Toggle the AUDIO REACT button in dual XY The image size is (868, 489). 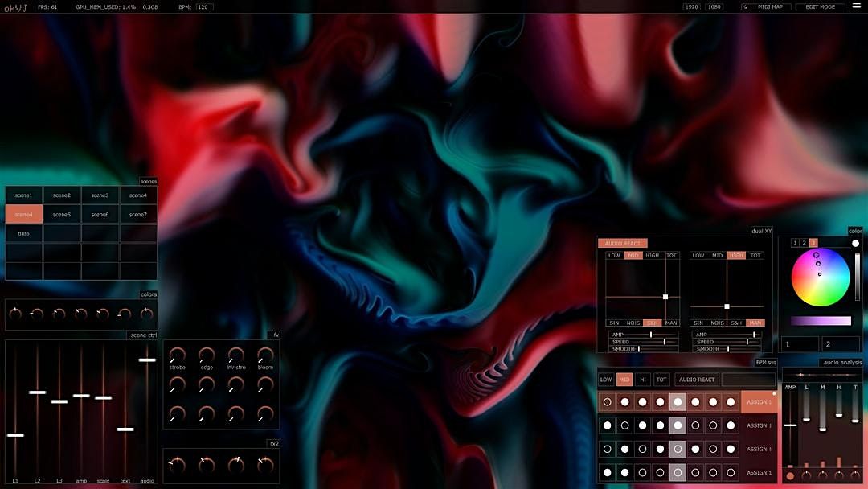623,244
